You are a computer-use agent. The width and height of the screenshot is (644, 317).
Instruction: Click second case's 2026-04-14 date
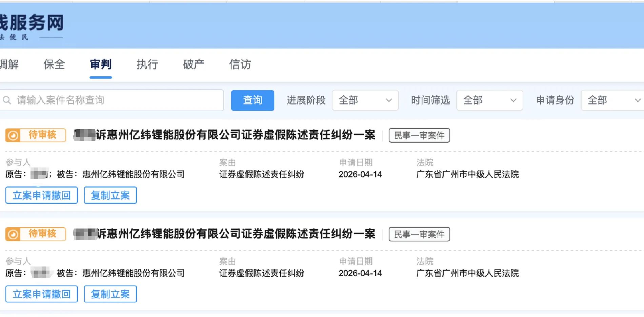coord(360,273)
